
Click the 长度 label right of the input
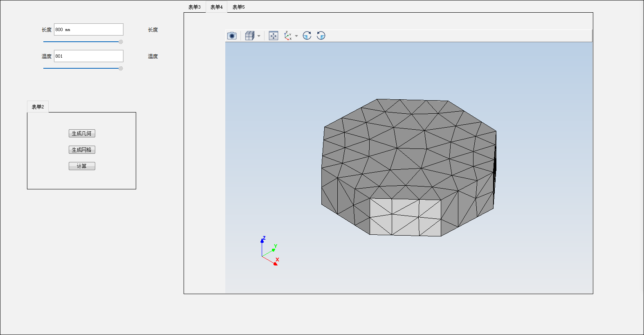[153, 30]
